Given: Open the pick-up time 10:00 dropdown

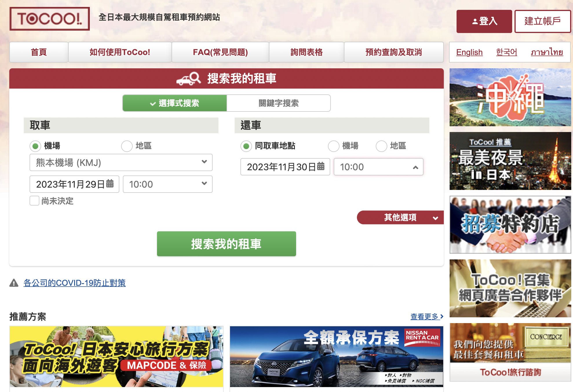Looking at the screenshot, I should click(168, 184).
